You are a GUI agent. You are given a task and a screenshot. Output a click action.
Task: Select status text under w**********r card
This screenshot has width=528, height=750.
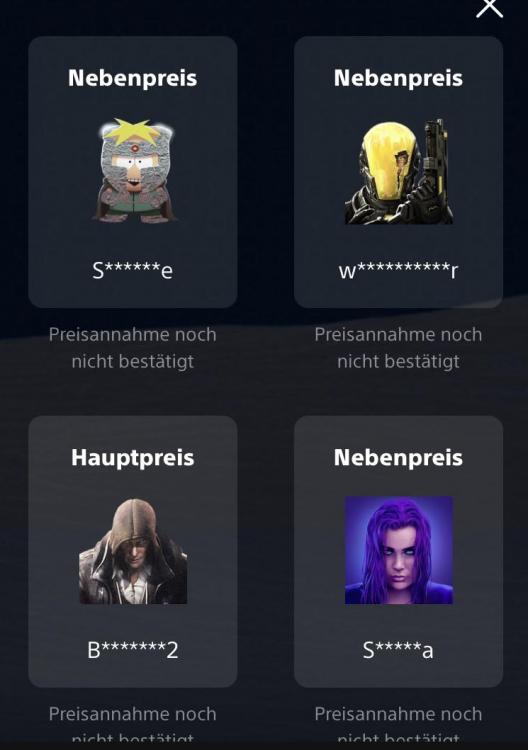coord(398,348)
